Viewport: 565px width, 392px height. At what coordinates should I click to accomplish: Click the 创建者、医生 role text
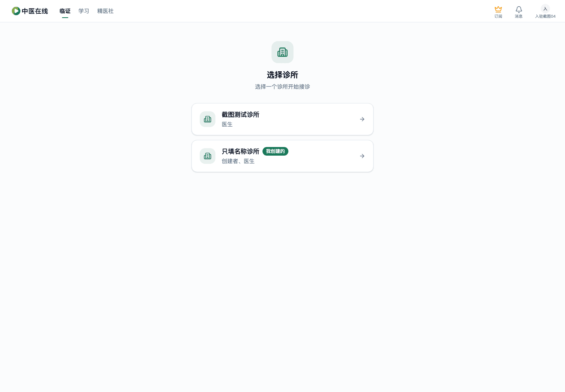(x=238, y=161)
